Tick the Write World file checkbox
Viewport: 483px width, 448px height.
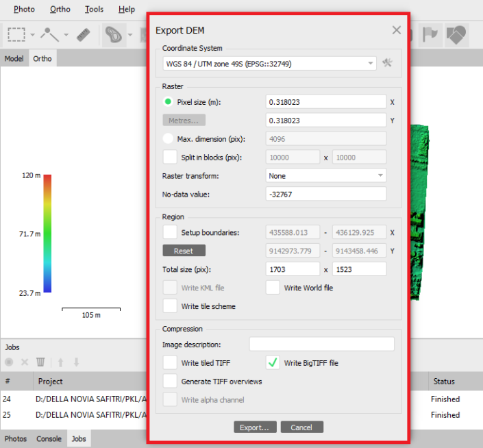click(273, 288)
